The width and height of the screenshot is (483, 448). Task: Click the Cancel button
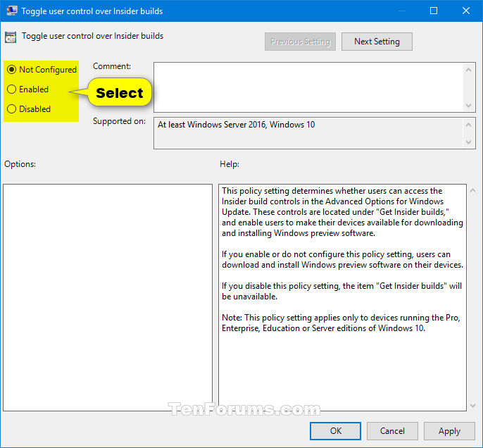(392, 431)
